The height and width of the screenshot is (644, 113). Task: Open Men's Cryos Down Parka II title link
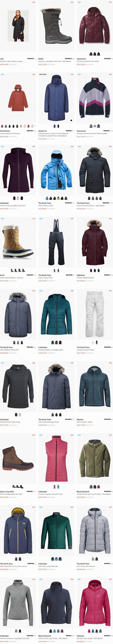click(x=86, y=566)
